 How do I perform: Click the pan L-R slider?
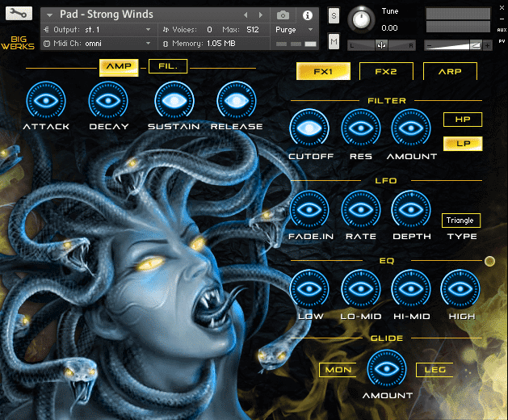pyautogui.click(x=381, y=46)
